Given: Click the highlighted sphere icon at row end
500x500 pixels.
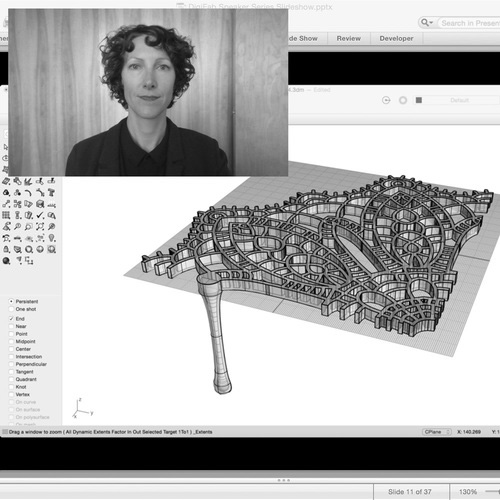Looking at the screenshot, I should [51, 249].
